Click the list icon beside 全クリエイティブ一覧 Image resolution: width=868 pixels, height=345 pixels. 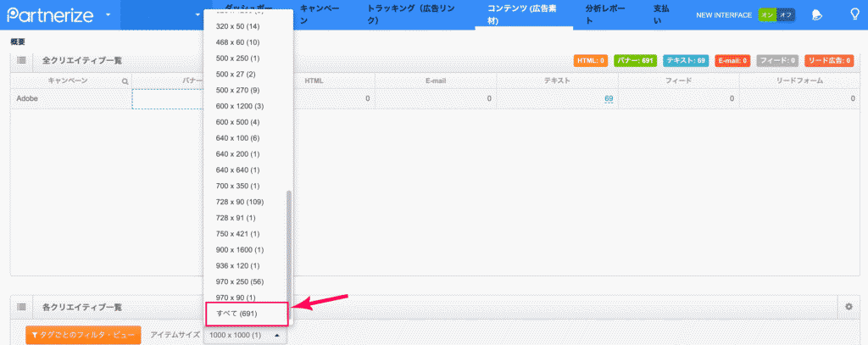click(x=22, y=60)
